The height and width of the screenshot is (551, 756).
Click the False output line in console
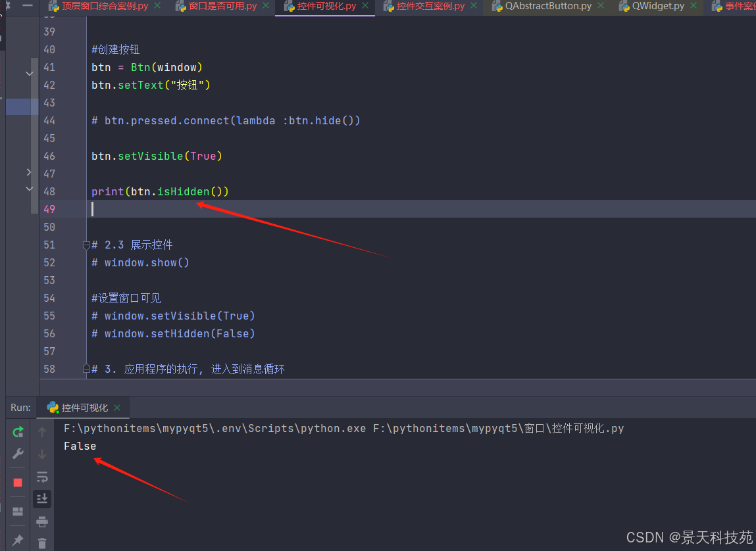(x=80, y=446)
